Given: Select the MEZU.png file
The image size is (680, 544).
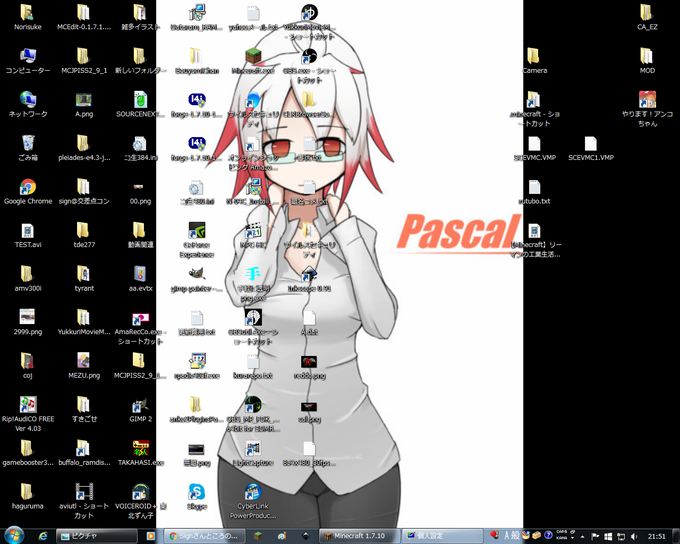Looking at the screenshot, I should pos(84,366).
